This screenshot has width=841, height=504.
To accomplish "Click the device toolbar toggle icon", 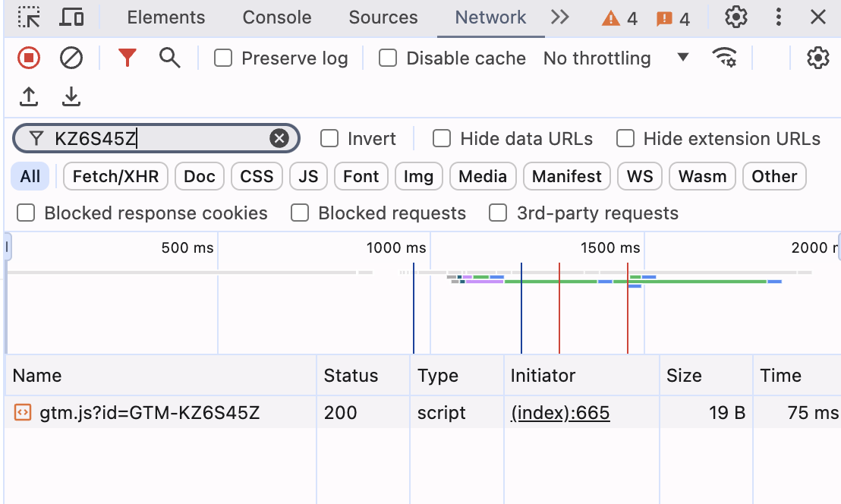I will pos(71,17).
